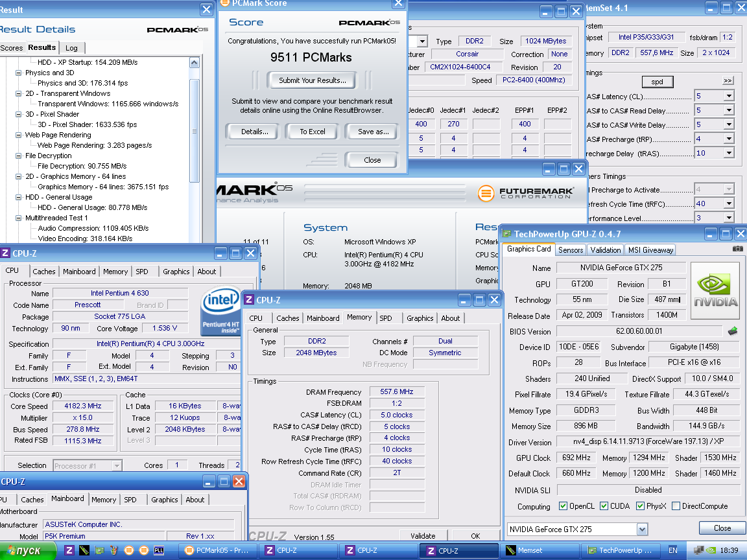Open Refresh Cycle Time (tRFC) dropdown
This screenshot has height=560, width=747.
click(x=729, y=204)
